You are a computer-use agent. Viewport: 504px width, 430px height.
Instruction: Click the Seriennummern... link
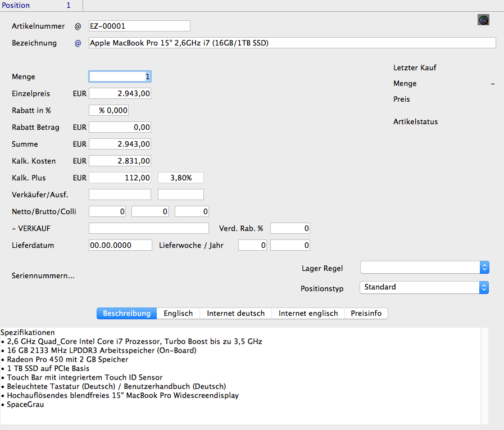tap(43, 276)
